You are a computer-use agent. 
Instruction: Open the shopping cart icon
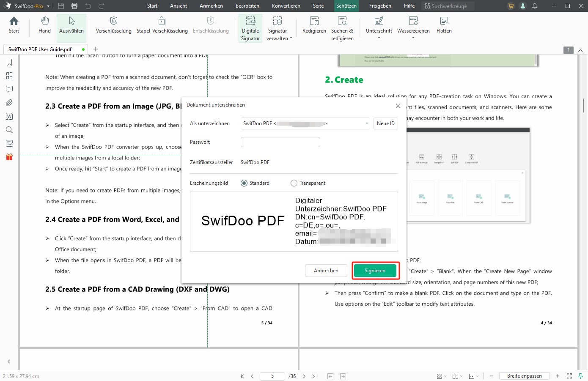[x=511, y=6]
